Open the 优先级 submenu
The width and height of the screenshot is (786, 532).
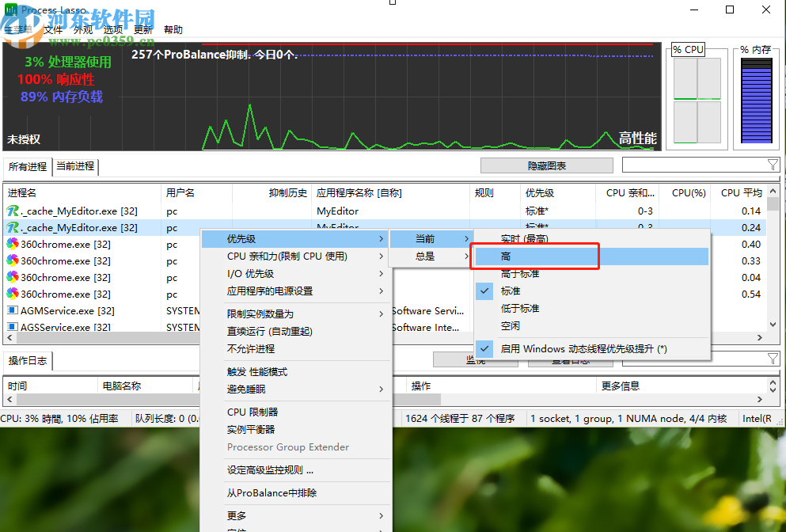[x=295, y=239]
